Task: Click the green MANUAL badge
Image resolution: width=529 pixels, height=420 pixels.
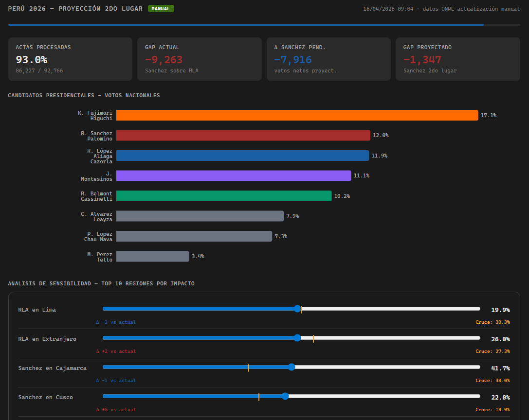Action: tap(161, 8)
